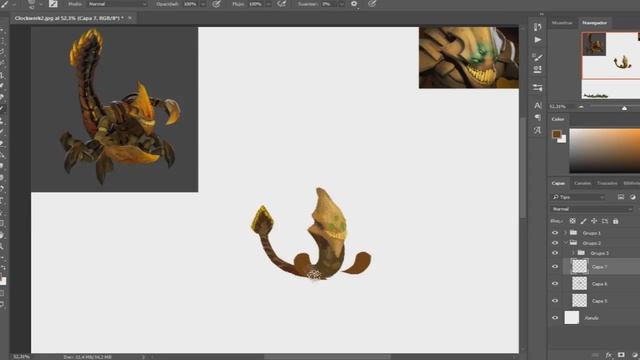Select the Capa 6 layer
Viewport: 640px width, 360px height.
pos(601,284)
